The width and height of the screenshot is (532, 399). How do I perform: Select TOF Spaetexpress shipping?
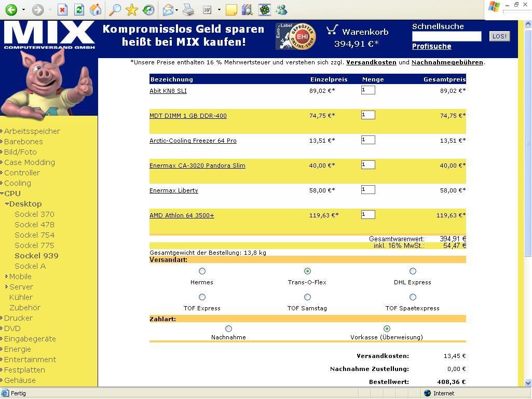413,297
